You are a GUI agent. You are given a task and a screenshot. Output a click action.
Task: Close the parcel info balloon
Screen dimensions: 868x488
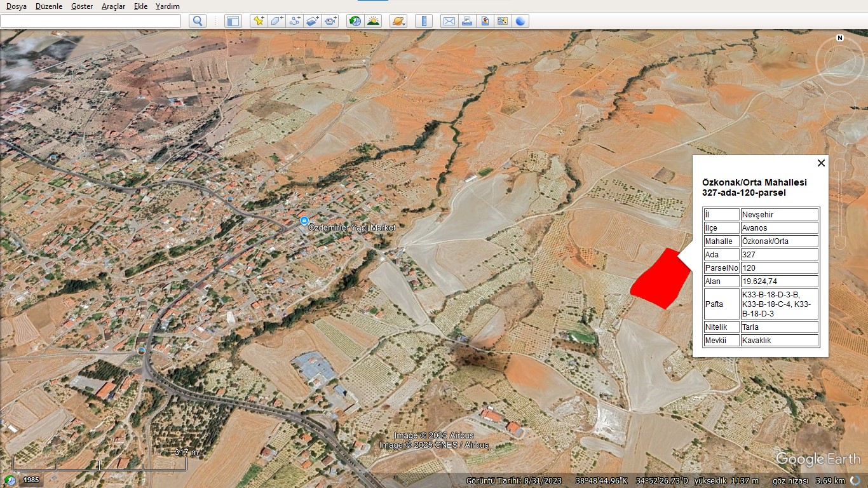(821, 163)
